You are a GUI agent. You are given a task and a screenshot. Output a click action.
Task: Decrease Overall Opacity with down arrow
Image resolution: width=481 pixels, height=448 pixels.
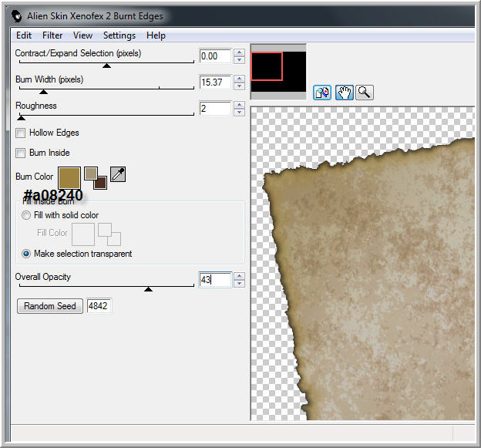point(239,284)
